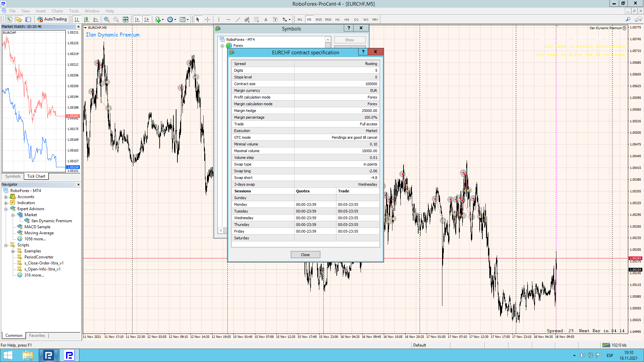Switch chart to line chart display
This screenshot has height=362, width=644.
point(96,19)
